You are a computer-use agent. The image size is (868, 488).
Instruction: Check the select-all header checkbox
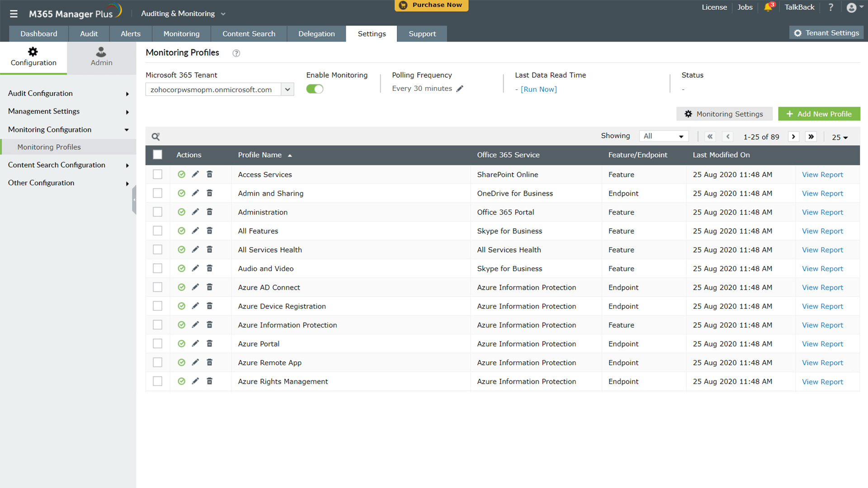pyautogui.click(x=157, y=155)
